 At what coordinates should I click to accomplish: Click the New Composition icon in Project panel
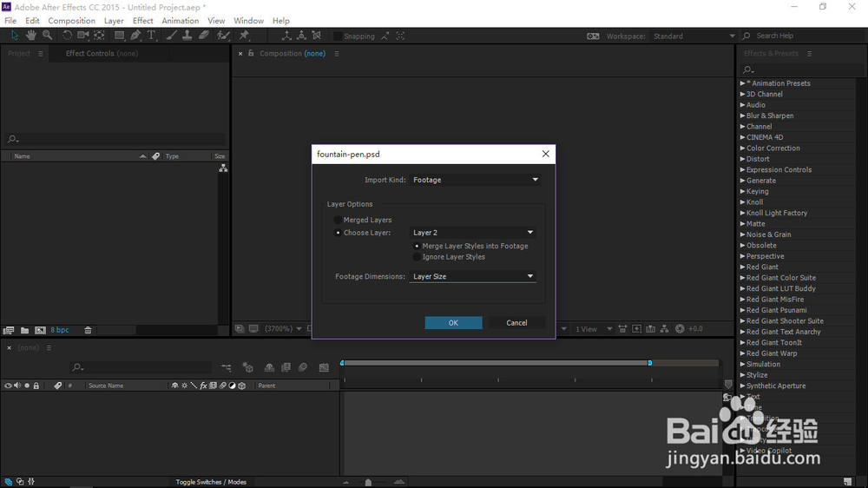tap(40, 330)
